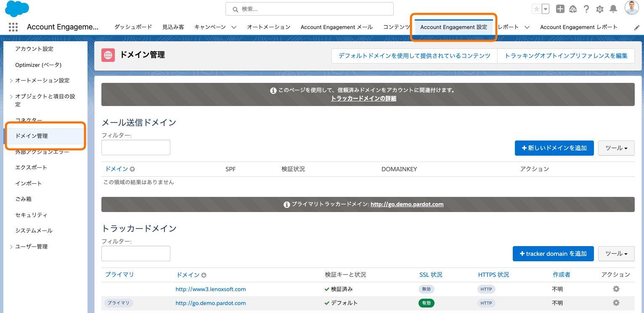
Task: Click the info icon in primary tracker banner
Action: 287,204
